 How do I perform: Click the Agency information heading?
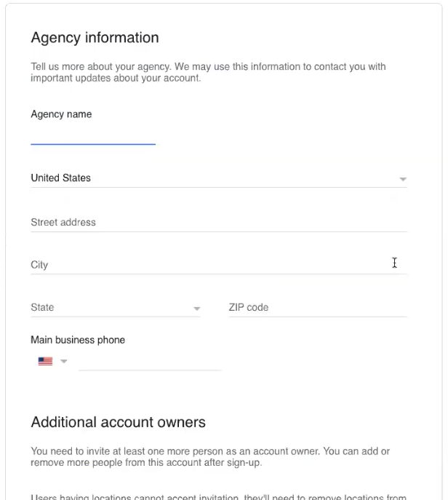(x=95, y=38)
